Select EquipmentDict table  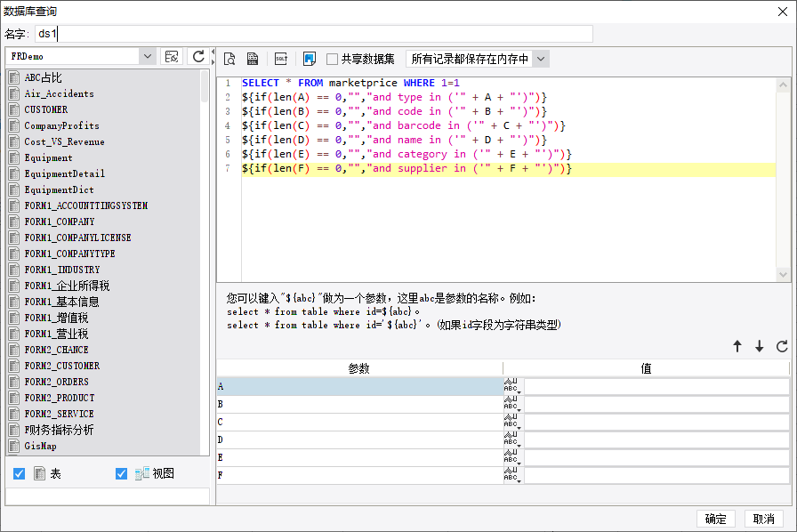click(59, 189)
